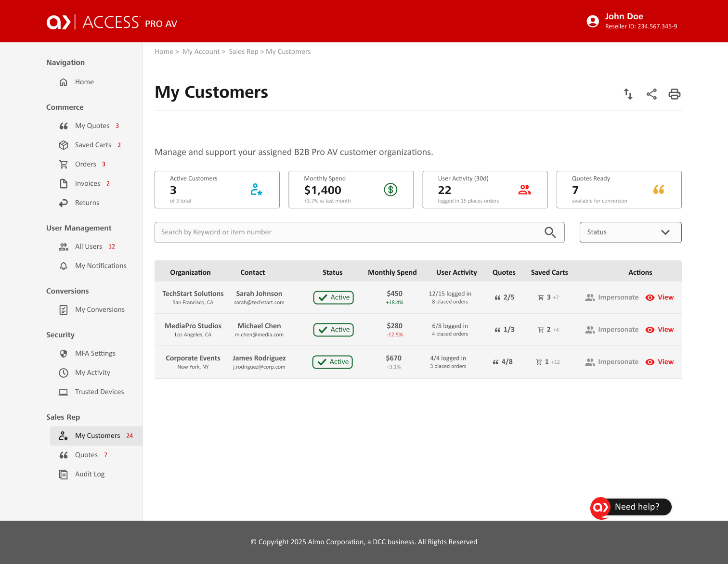Click the Home house icon in sidebar

click(64, 82)
